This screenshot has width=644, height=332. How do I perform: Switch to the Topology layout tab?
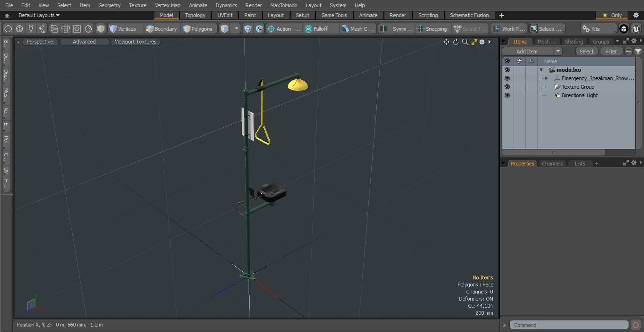[x=195, y=15]
